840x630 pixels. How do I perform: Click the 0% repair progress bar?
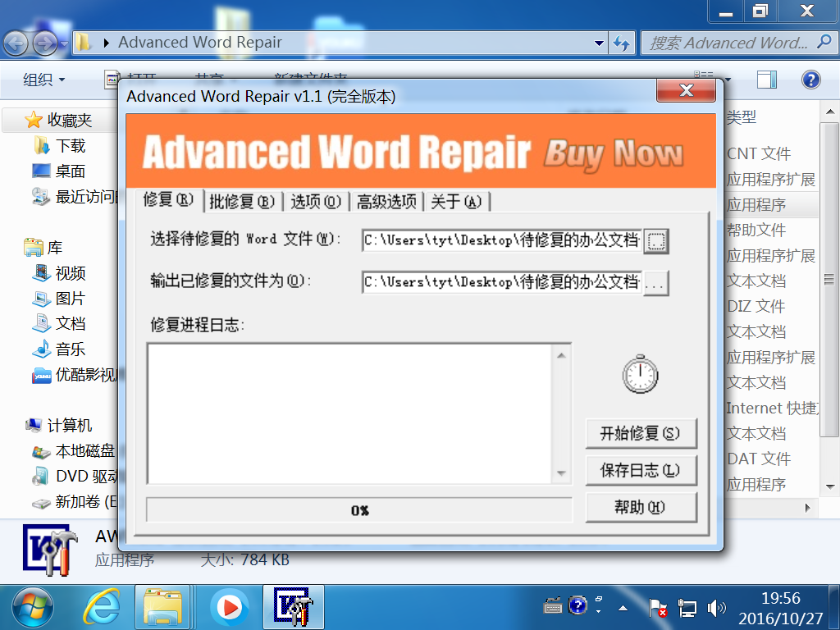point(359,510)
